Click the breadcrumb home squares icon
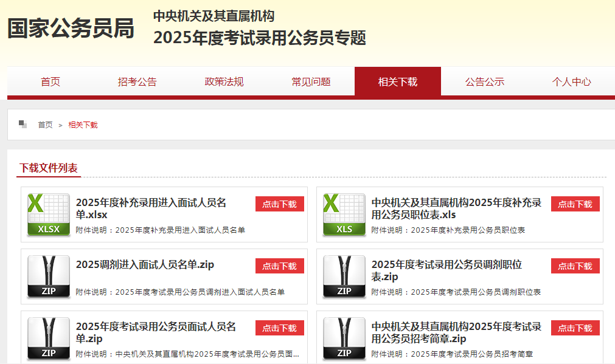The width and height of the screenshot is (615, 364). click(23, 125)
